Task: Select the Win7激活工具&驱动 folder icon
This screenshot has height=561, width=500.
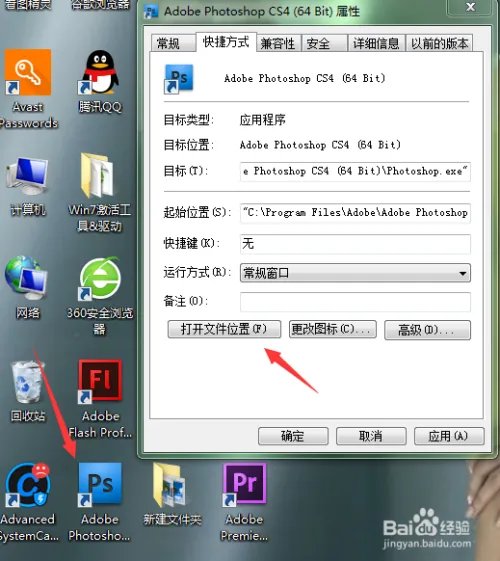Action: coord(98,175)
